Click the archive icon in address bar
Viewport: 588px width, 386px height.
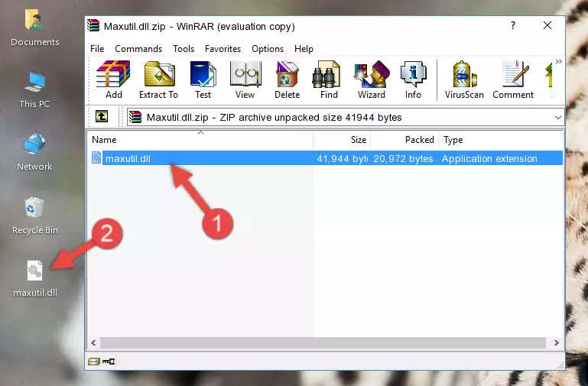135,117
